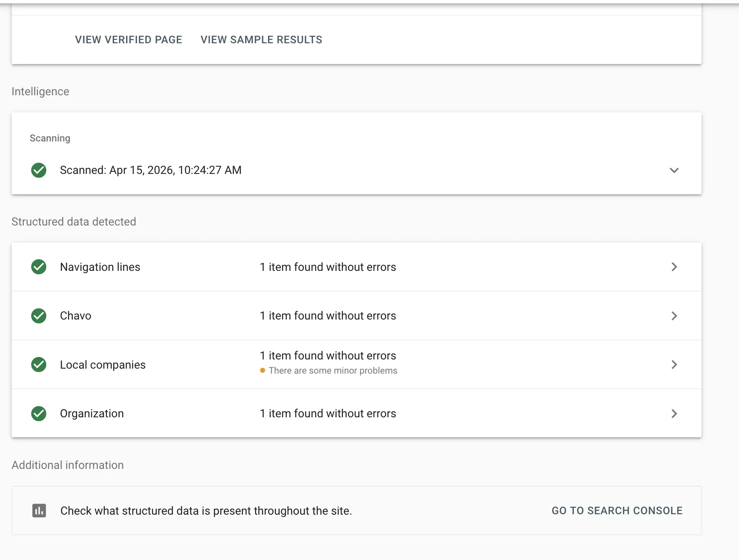This screenshot has height=560, width=739.
Task: Open Navigation lines details via right chevron
Action: [674, 267]
